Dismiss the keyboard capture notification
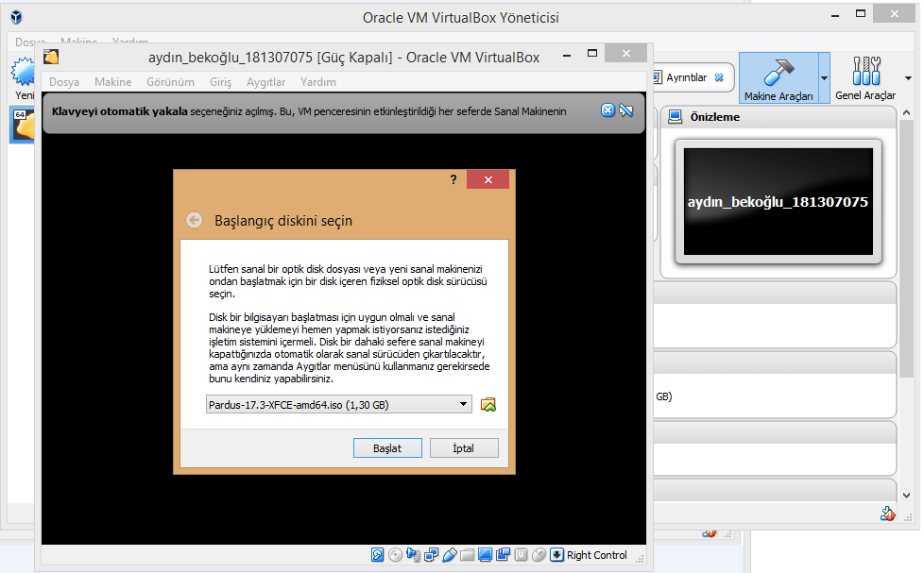The width and height of the screenshot is (924, 573). [x=607, y=110]
